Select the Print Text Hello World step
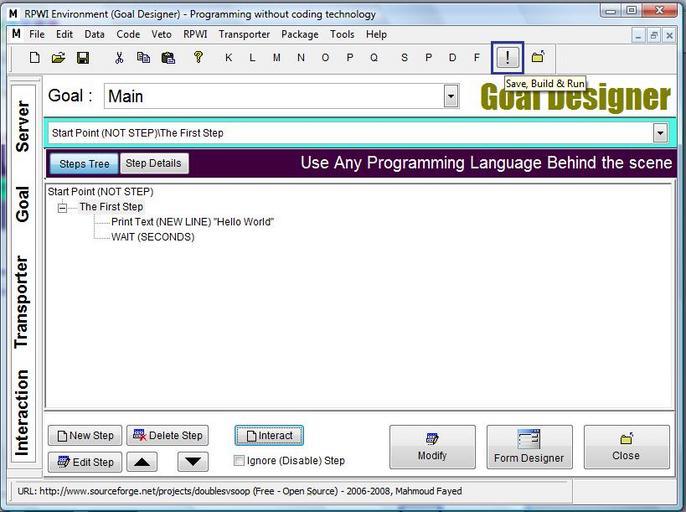The width and height of the screenshot is (686, 512). point(192,222)
